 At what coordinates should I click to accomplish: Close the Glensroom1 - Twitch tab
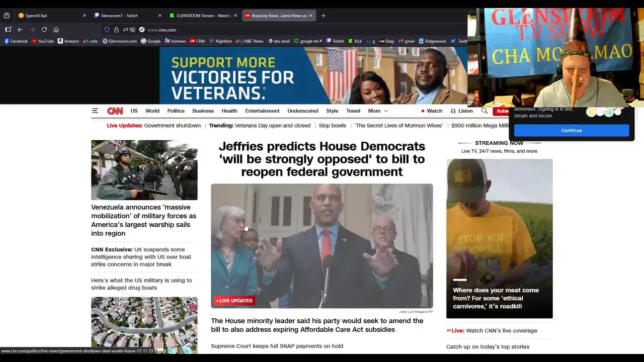[x=160, y=16]
